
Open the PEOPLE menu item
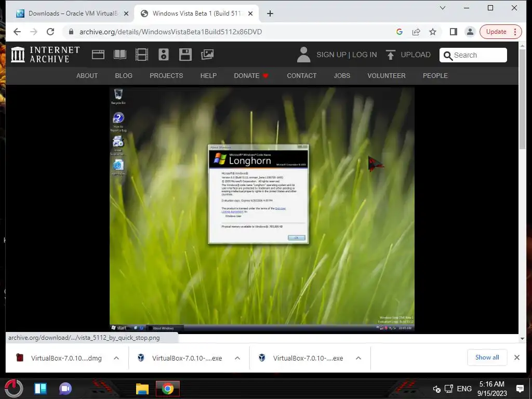click(435, 76)
